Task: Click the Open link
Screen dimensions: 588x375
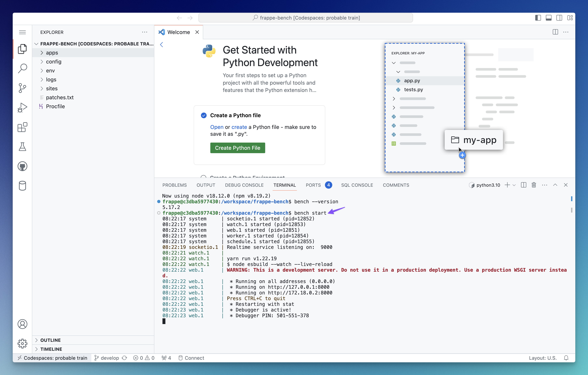Action: [217, 127]
